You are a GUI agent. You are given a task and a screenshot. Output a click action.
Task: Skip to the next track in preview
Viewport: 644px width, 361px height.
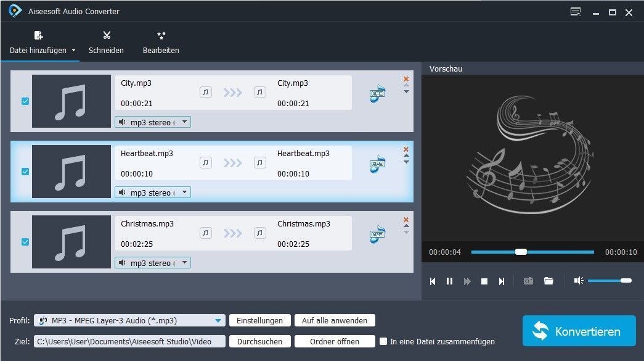click(x=502, y=281)
